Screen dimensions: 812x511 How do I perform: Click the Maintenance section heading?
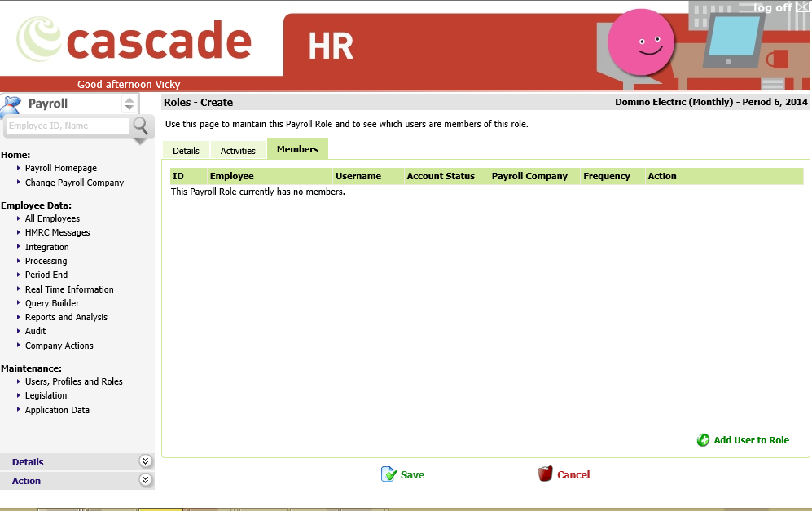pyautogui.click(x=31, y=368)
